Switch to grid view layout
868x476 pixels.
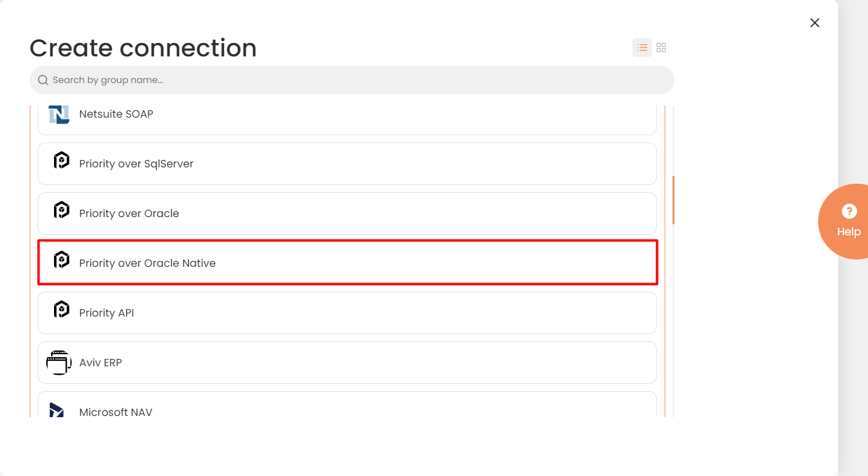(x=661, y=47)
